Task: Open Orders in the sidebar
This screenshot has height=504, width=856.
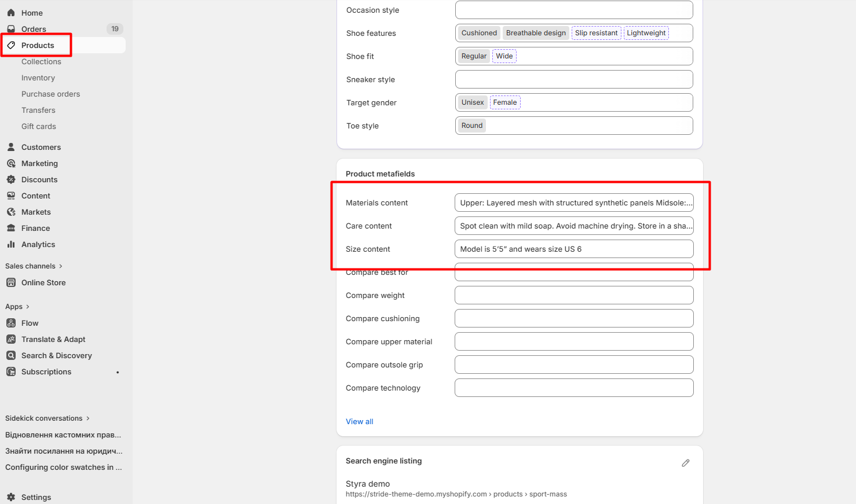Action: point(34,29)
